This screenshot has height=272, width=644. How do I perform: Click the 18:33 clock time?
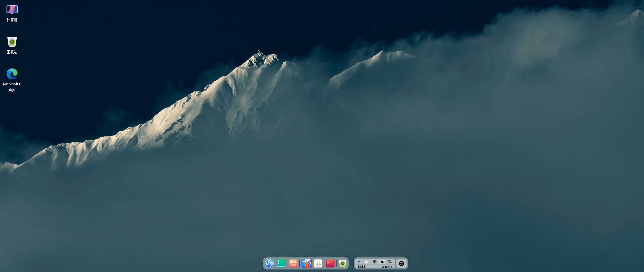click(361, 267)
